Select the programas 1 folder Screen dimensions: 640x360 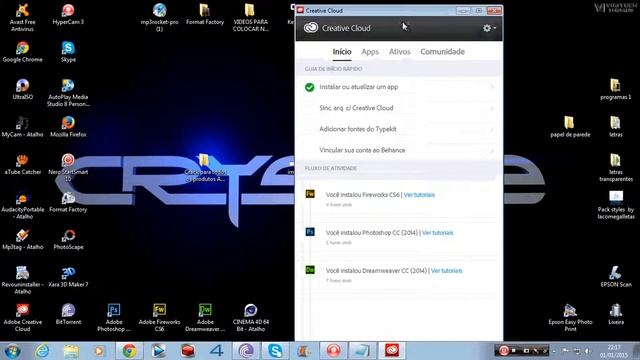pos(616,89)
